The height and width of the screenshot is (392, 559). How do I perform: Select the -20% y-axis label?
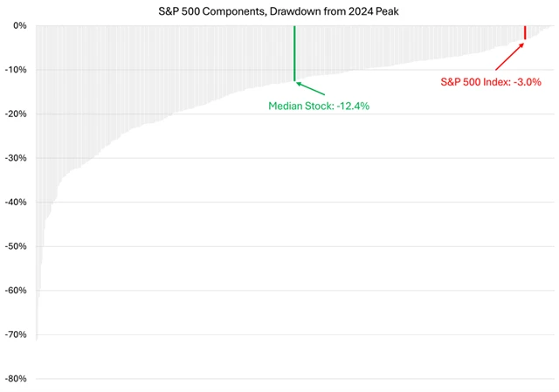coord(15,113)
